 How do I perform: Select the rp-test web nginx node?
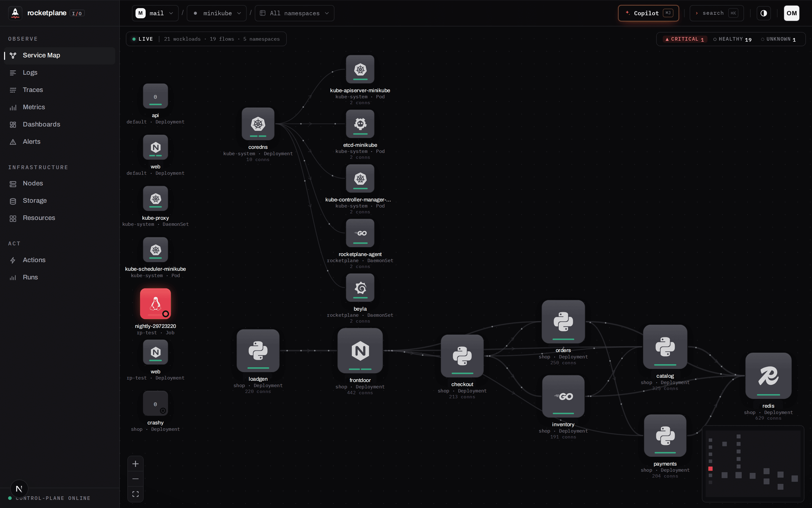point(155,352)
